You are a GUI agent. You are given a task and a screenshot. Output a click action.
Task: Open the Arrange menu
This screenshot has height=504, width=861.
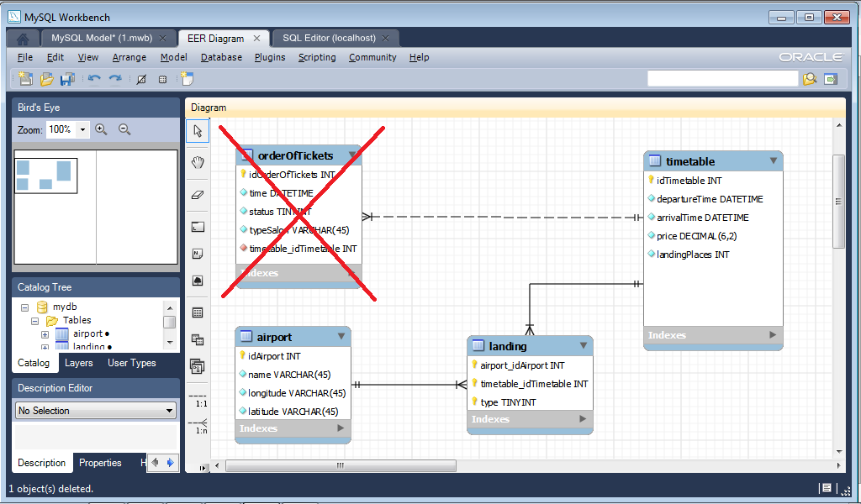(129, 57)
